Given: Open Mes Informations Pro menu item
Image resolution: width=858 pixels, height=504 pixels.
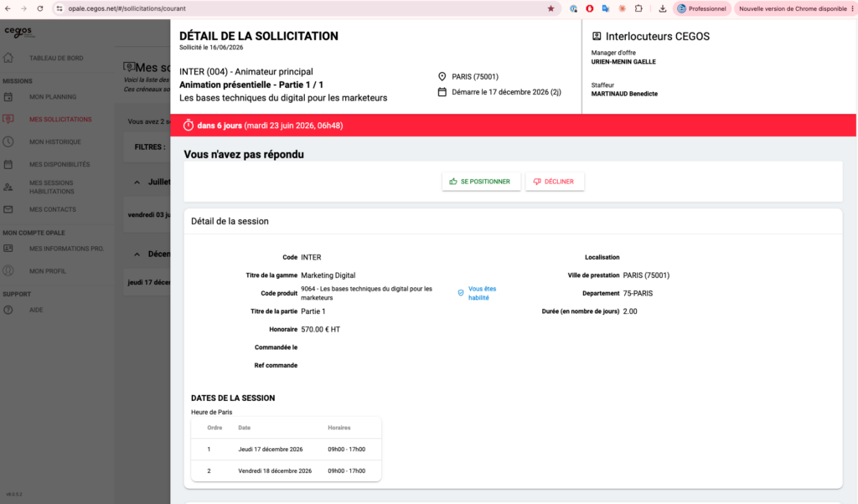Looking at the screenshot, I should (x=67, y=249).
